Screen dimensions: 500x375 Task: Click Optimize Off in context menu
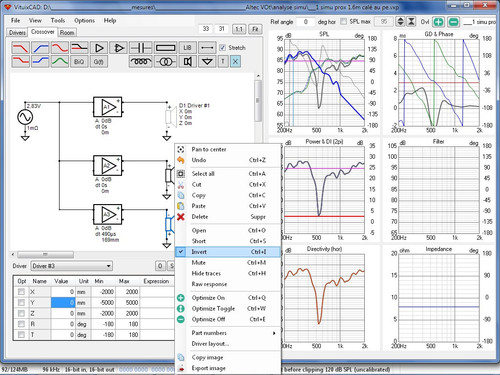click(x=228, y=319)
